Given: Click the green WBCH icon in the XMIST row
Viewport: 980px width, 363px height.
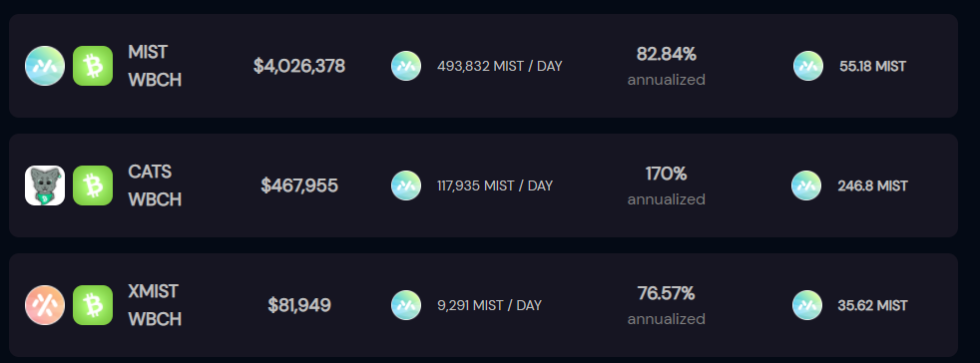Looking at the screenshot, I should (x=93, y=305).
